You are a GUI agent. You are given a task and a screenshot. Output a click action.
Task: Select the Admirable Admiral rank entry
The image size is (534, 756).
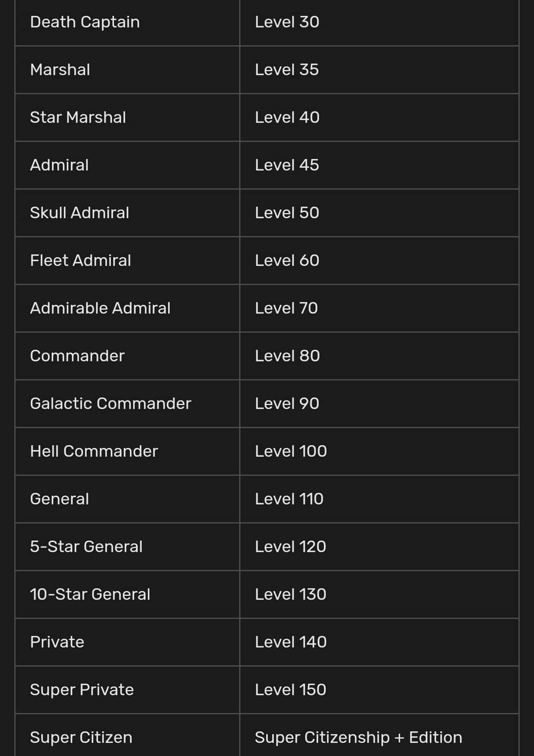[x=100, y=308]
